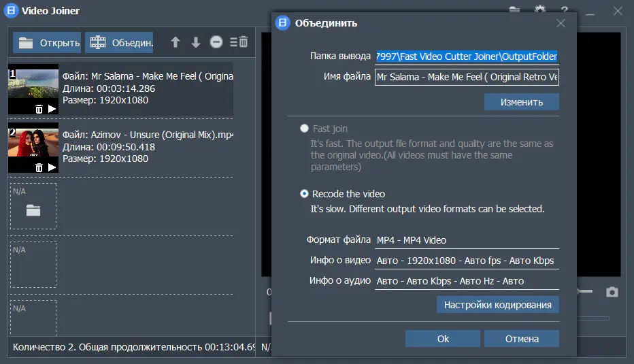Delete the Mr Salama clip via thumbnail trash icon
The image size is (634, 364).
click(x=39, y=109)
